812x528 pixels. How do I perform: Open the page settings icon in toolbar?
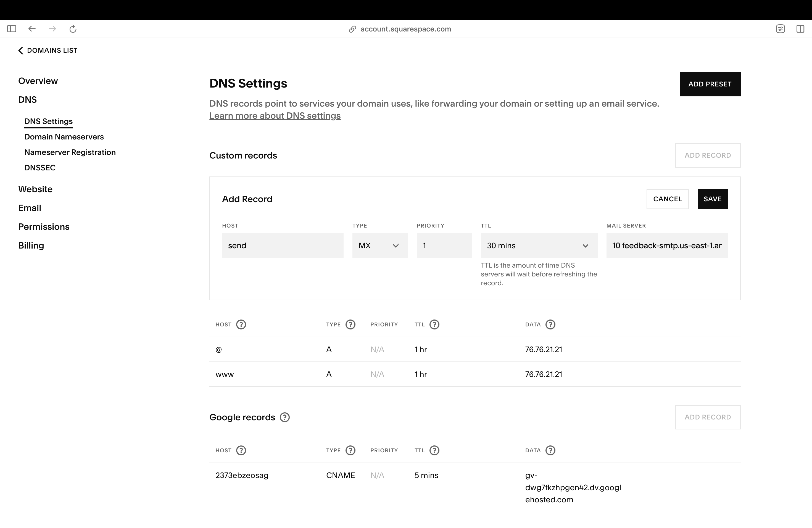click(x=781, y=29)
